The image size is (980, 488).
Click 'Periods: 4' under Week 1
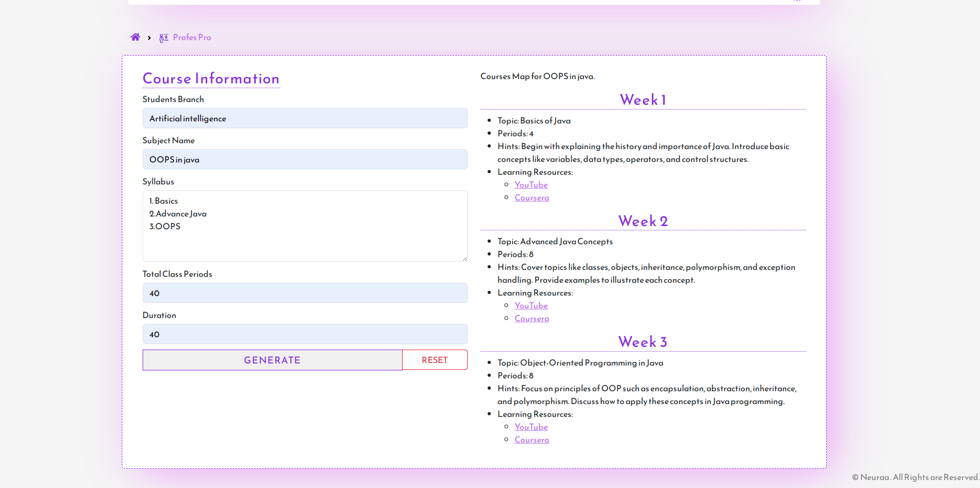pos(515,134)
